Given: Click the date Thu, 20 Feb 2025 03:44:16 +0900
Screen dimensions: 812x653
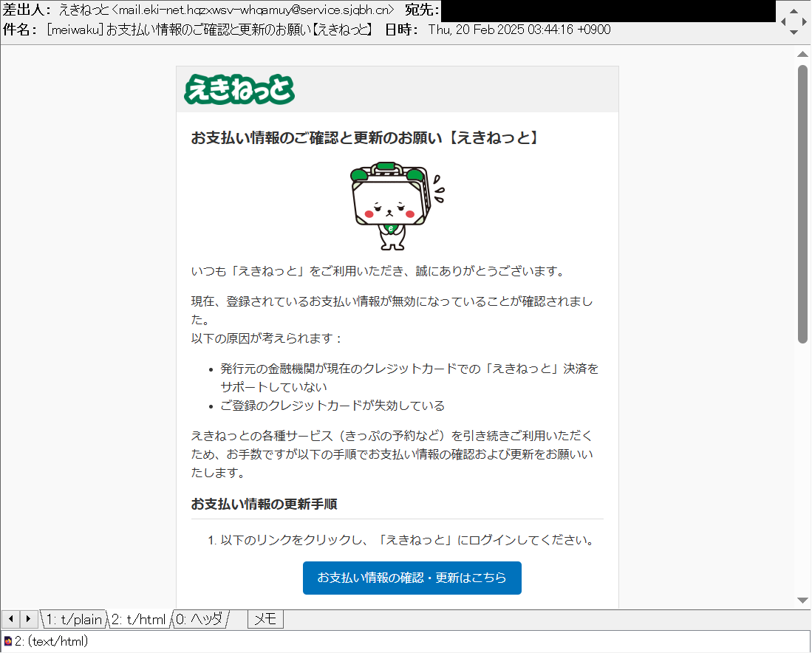Looking at the screenshot, I should point(519,30).
